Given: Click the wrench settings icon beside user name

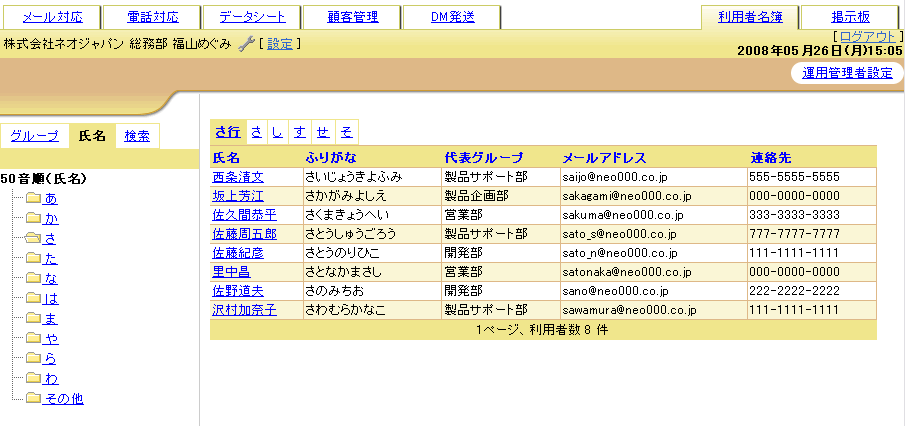Looking at the screenshot, I should point(247,44).
